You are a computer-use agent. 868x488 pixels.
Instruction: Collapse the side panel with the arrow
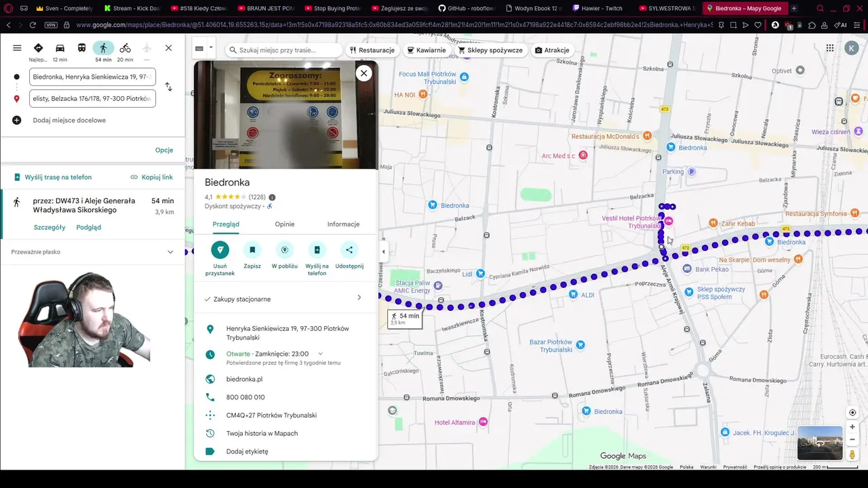(383, 251)
